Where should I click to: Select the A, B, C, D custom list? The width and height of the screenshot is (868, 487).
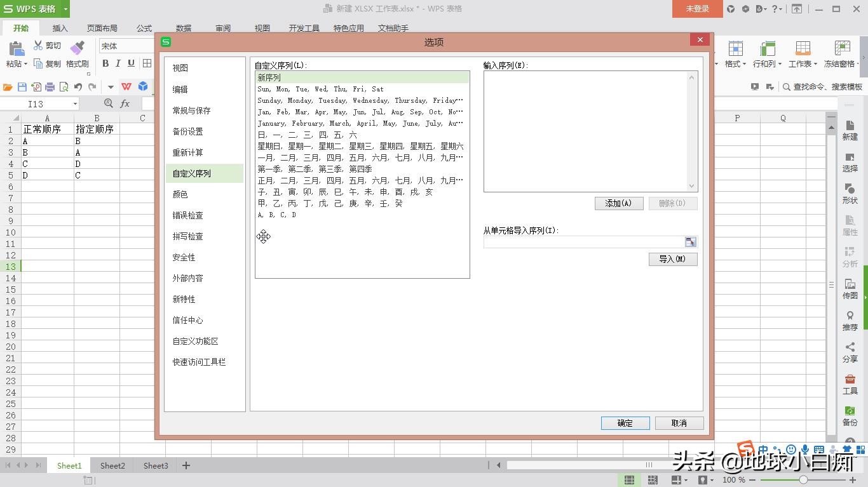pos(362,215)
